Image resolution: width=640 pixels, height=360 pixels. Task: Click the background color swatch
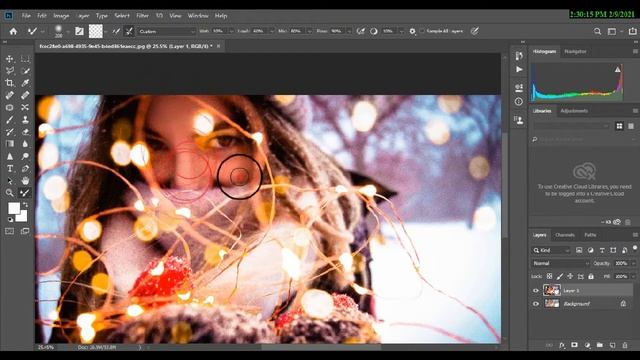22,216
